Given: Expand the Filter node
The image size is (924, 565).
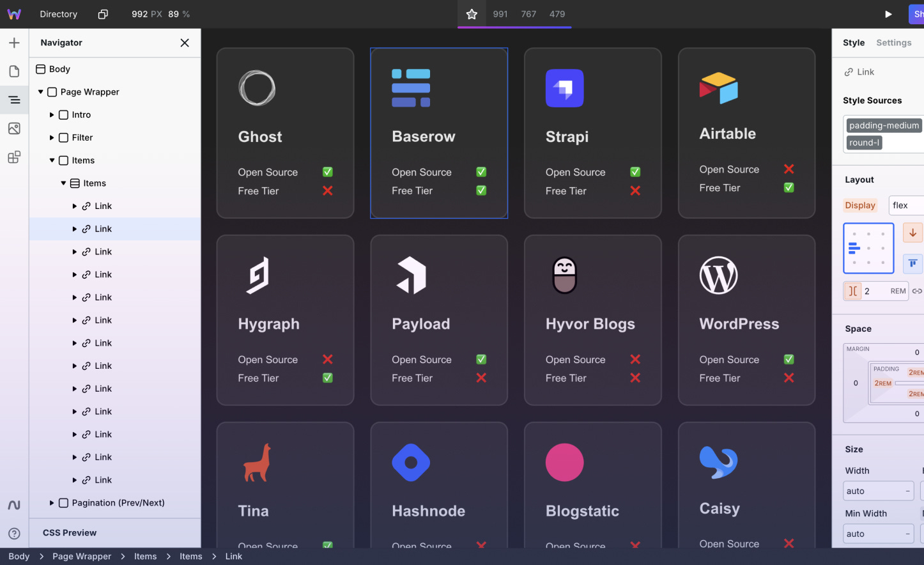Looking at the screenshot, I should click(52, 137).
